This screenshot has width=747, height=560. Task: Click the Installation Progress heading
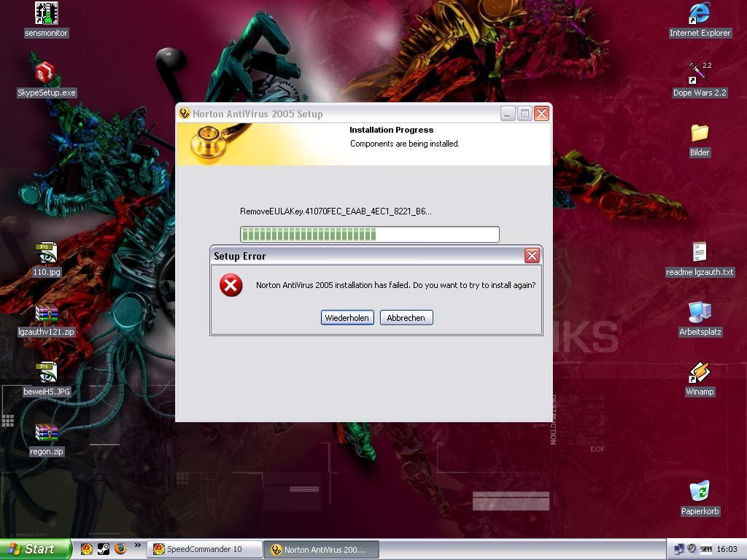pyautogui.click(x=391, y=130)
